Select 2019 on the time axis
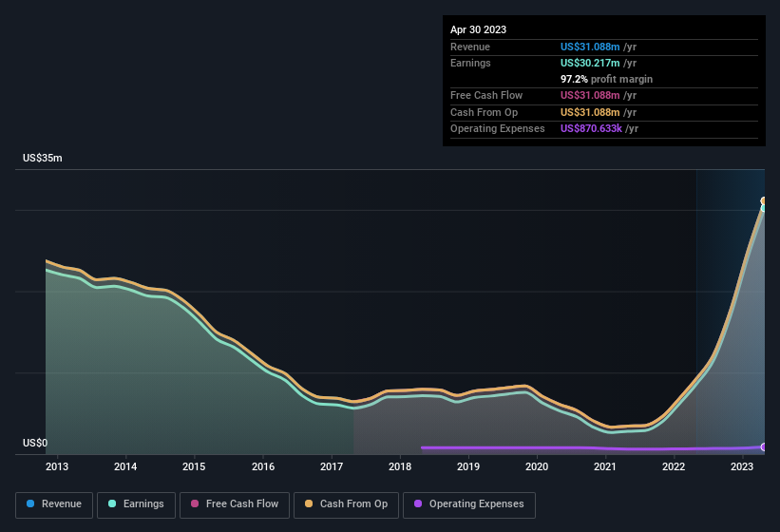 tap(468, 466)
